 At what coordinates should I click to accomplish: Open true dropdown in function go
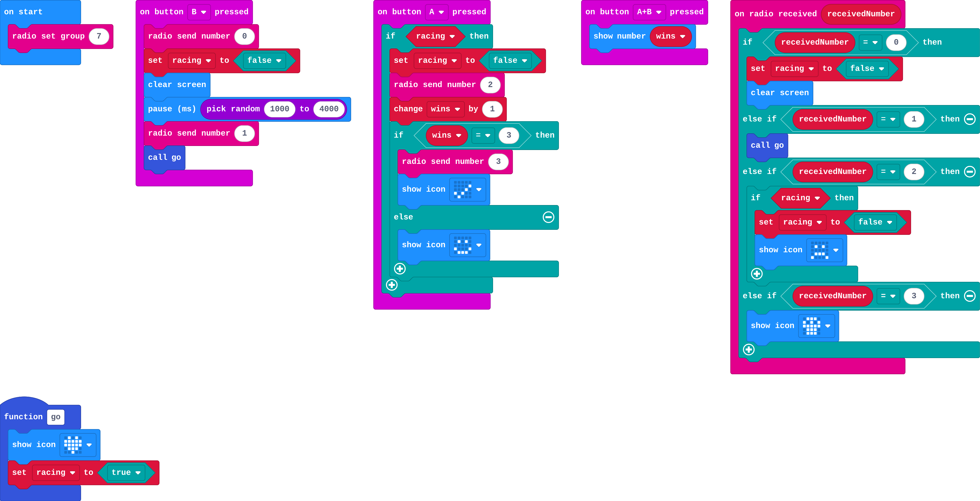[126, 473]
